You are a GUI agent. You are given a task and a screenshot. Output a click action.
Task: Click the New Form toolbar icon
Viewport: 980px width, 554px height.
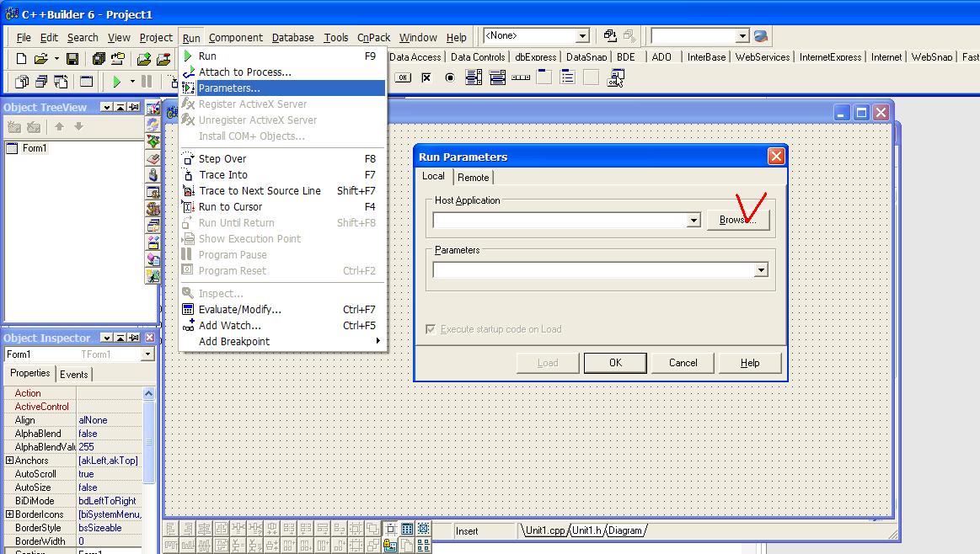pos(86,82)
